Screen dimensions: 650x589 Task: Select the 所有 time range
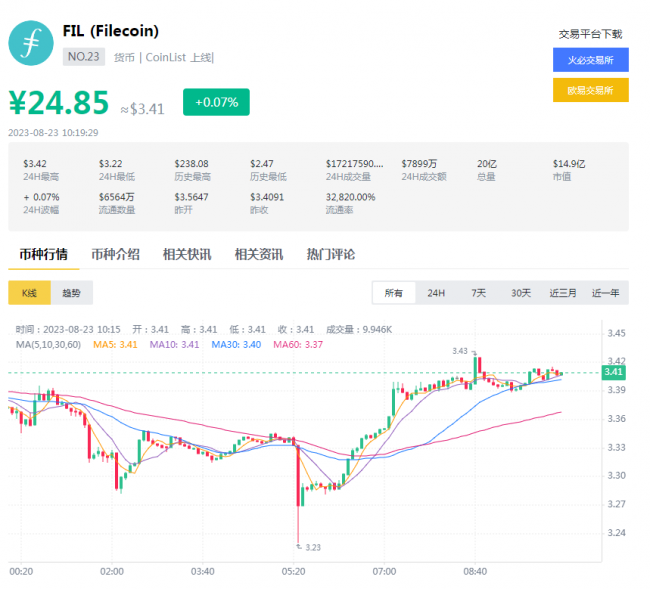pos(394,293)
